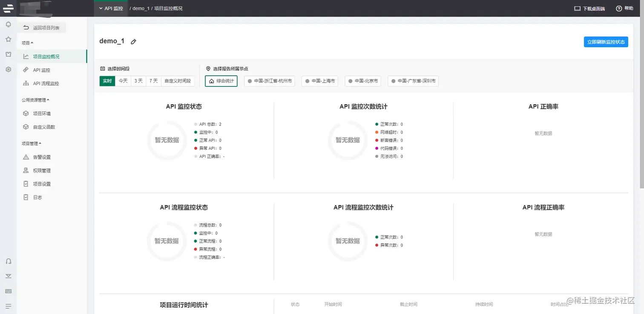644x314 pixels.
Task: Click the menu lines icon at bottom of left rail
Action: pos(8,306)
